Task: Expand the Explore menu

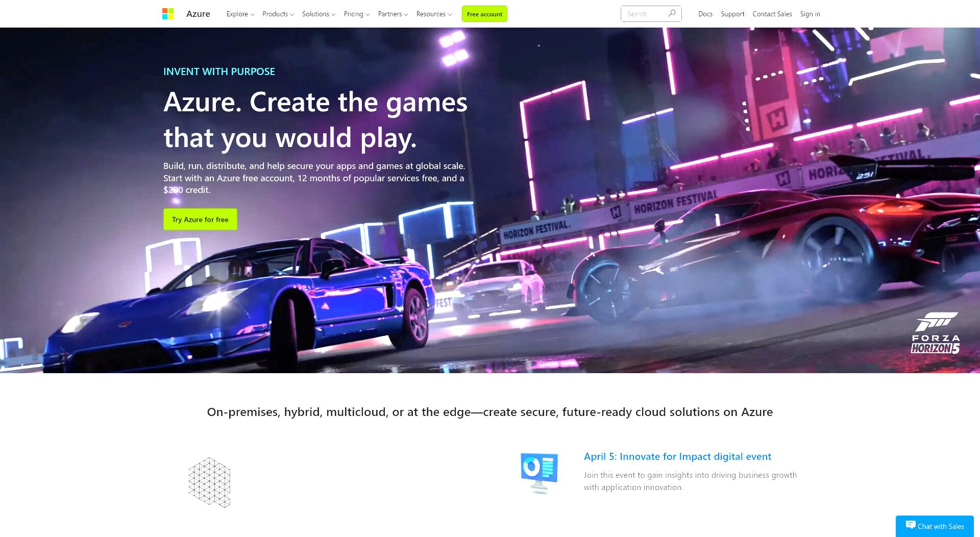Action: (240, 14)
